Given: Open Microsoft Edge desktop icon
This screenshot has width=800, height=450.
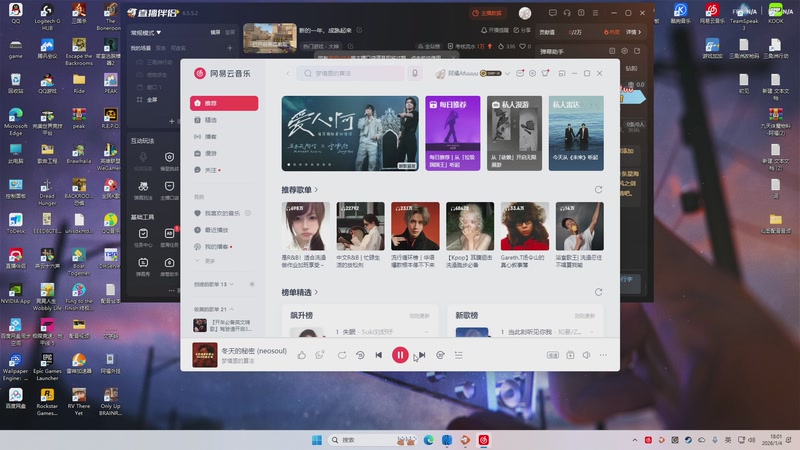Looking at the screenshot, I should (15, 121).
